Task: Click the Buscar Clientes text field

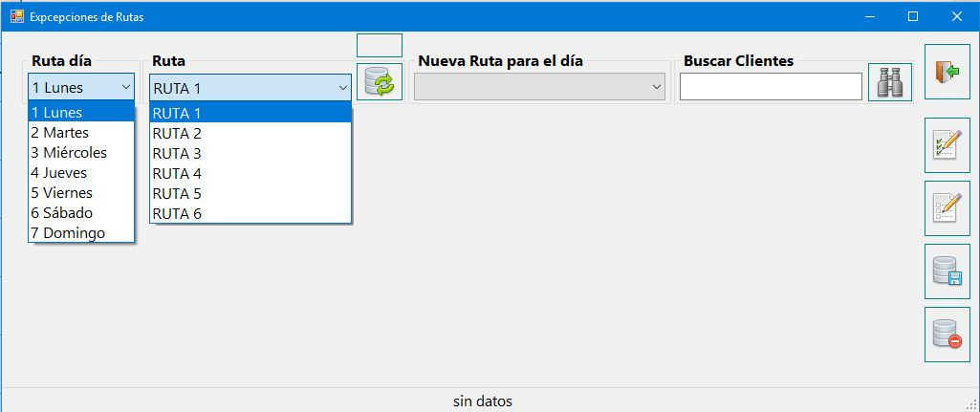Action: [x=771, y=86]
